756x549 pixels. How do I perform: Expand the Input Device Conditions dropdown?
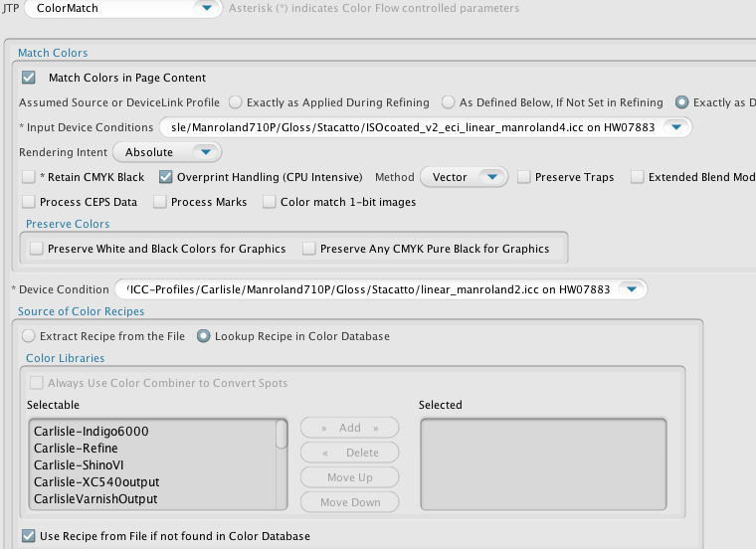tap(676, 127)
